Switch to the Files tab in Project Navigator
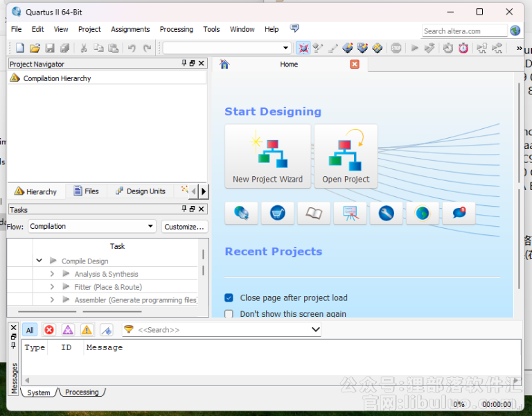 tap(87, 191)
